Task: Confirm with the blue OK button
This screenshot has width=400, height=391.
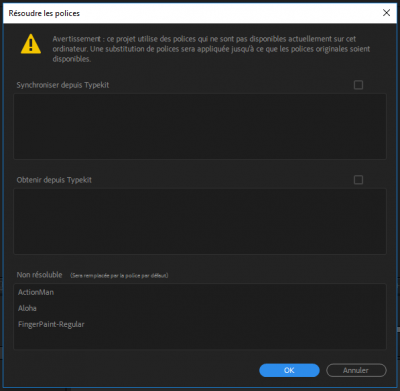Action: (289, 370)
